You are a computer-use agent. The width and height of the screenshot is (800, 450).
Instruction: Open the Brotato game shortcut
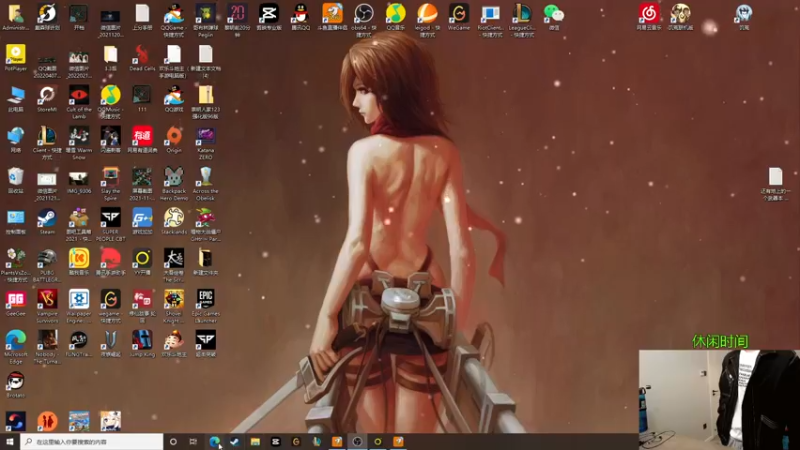click(x=15, y=385)
